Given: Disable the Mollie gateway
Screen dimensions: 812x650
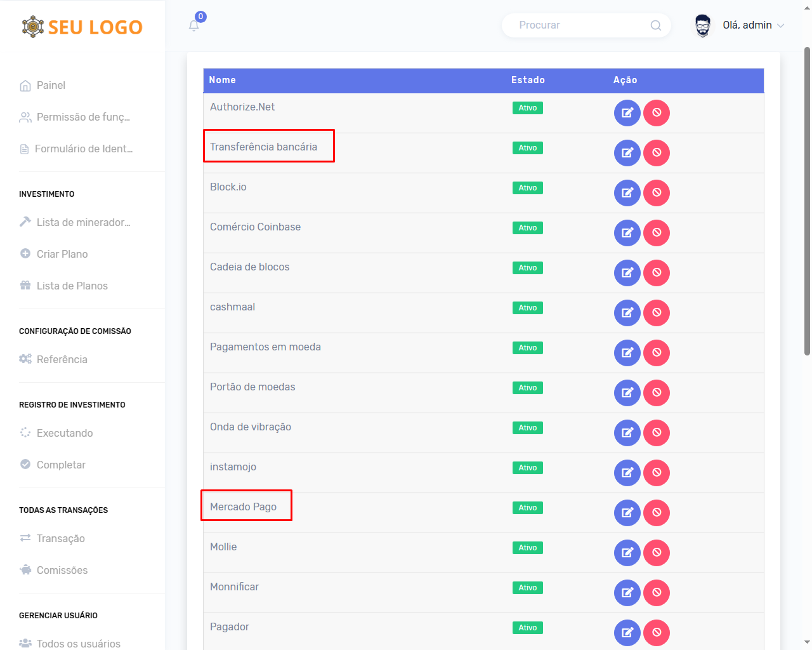Looking at the screenshot, I should coord(657,553).
